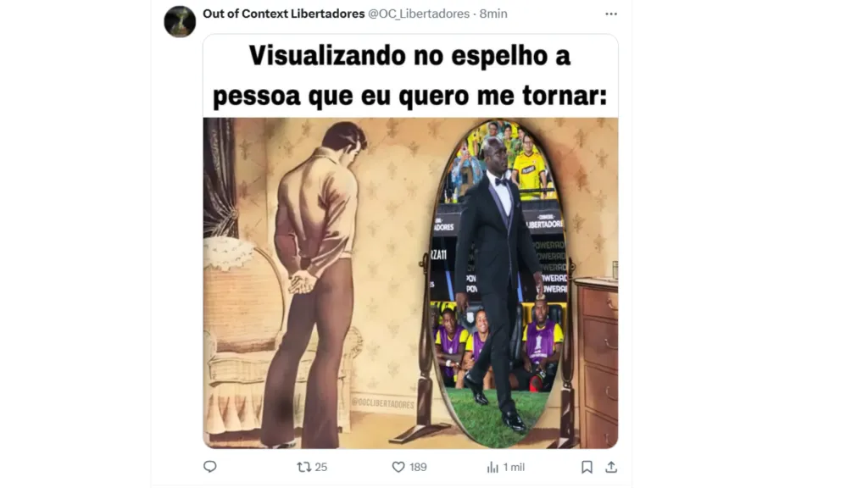Share the post with the upload arrow icon
The height and width of the screenshot is (488, 868).
point(611,467)
